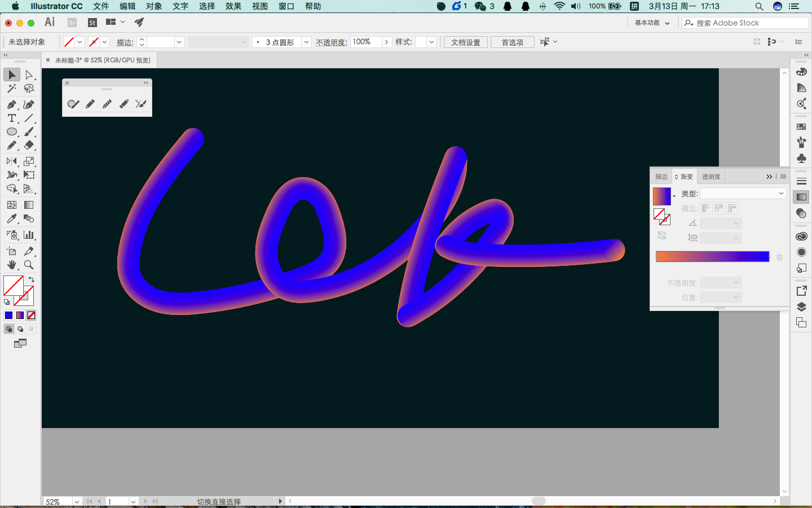Collapse gradient panel with double-arrow

click(769, 177)
